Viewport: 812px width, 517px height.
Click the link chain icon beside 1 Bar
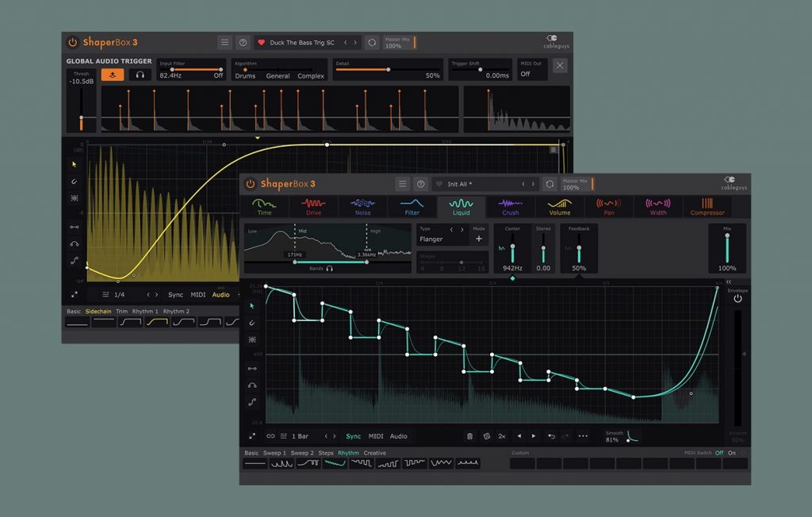[270, 436]
